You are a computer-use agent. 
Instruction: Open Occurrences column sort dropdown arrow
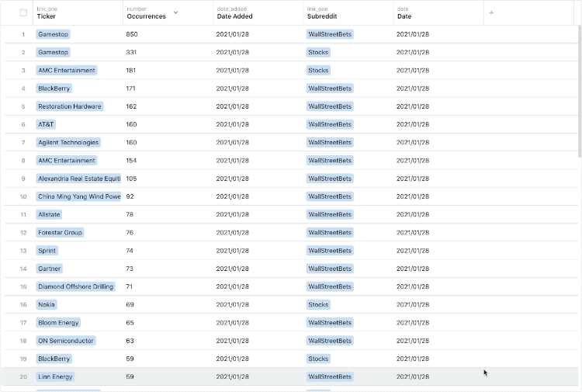coord(176,12)
